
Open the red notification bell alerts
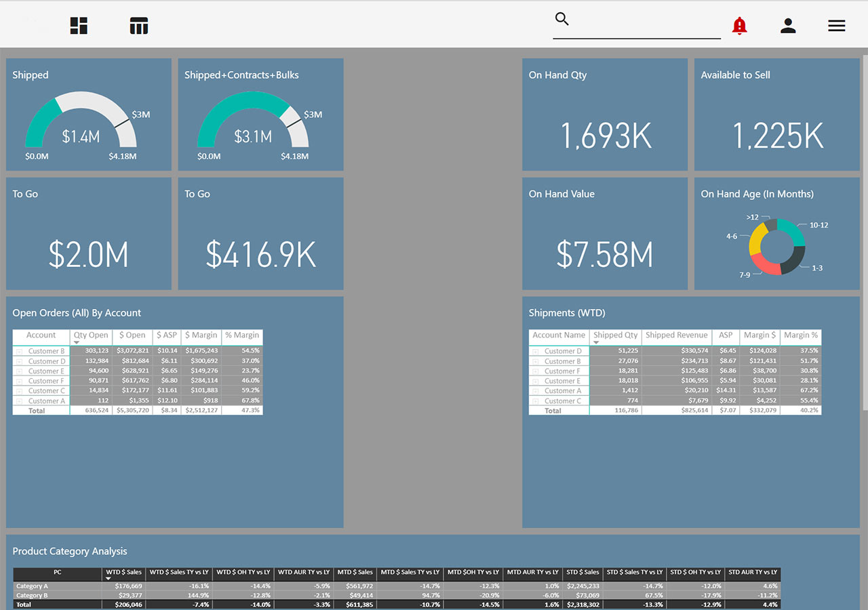coord(739,26)
